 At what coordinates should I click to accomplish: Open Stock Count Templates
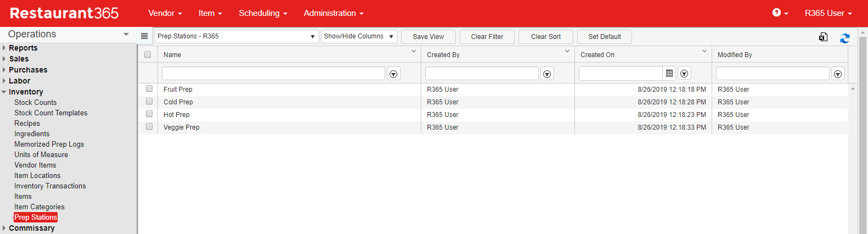coord(51,113)
